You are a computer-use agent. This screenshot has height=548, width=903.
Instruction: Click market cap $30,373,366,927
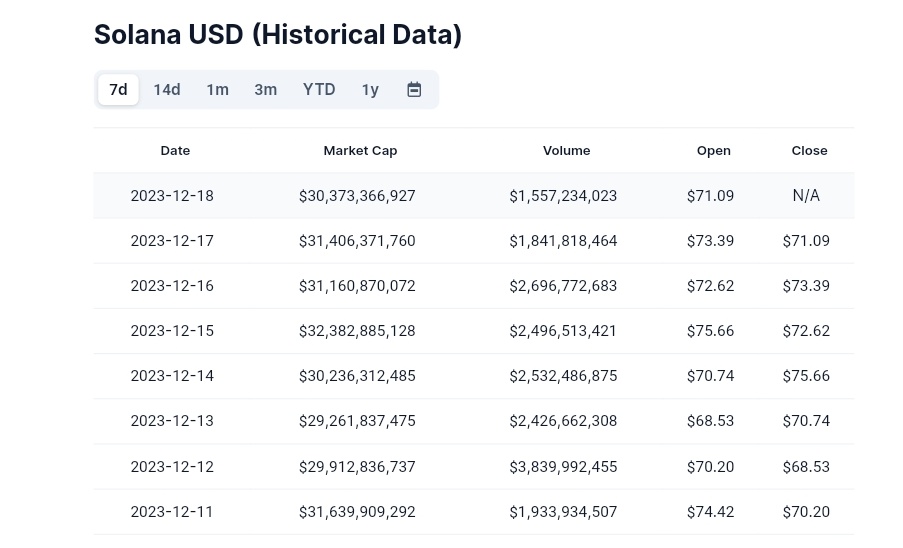[x=357, y=196]
